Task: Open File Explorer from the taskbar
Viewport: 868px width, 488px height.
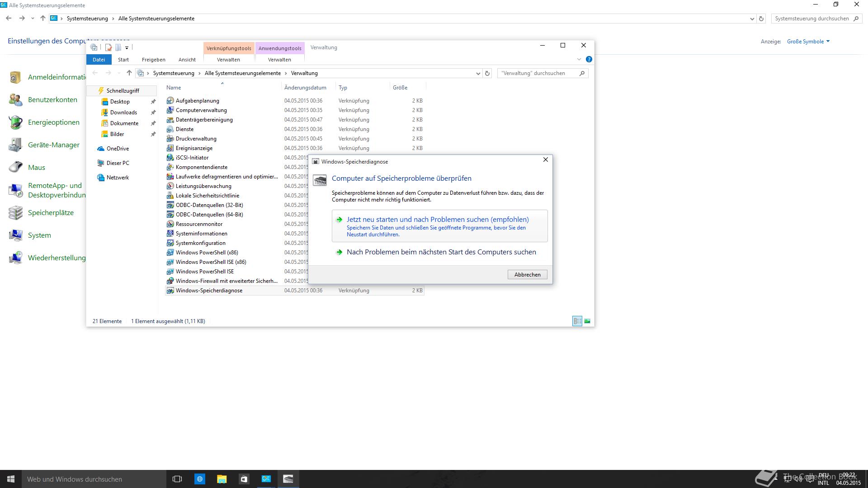Action: 222,479
